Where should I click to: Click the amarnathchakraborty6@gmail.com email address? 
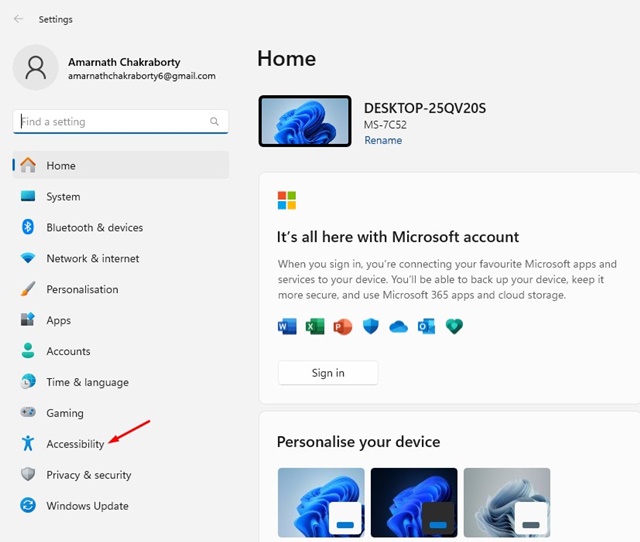coord(142,76)
